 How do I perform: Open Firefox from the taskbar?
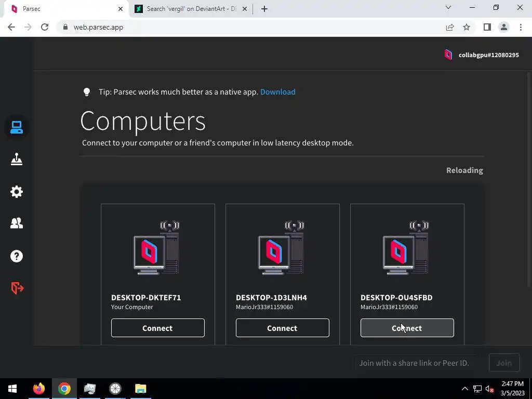tap(38, 389)
